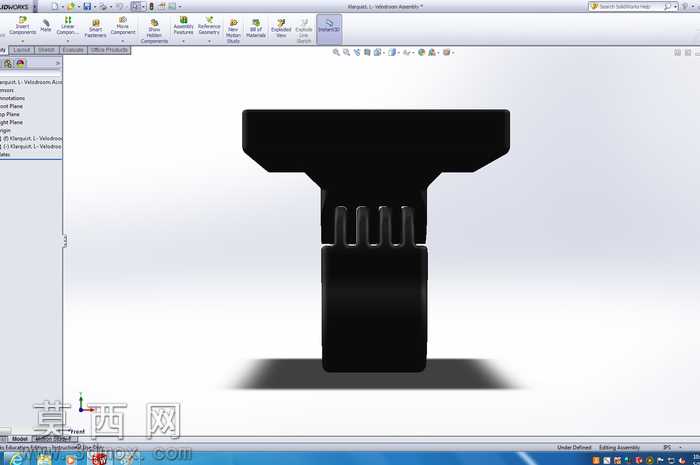The image size is (700, 465).
Task: Click the Zoom to Area icon
Action: 346,53
